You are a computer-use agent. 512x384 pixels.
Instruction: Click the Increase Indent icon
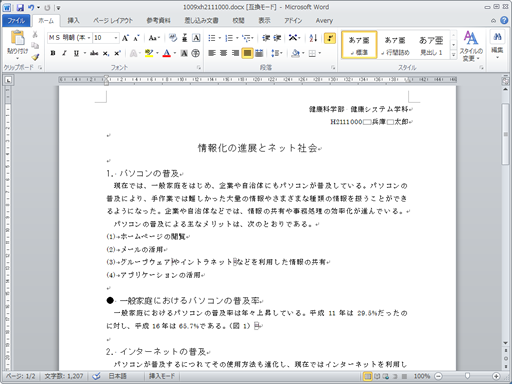pyautogui.click(x=277, y=38)
